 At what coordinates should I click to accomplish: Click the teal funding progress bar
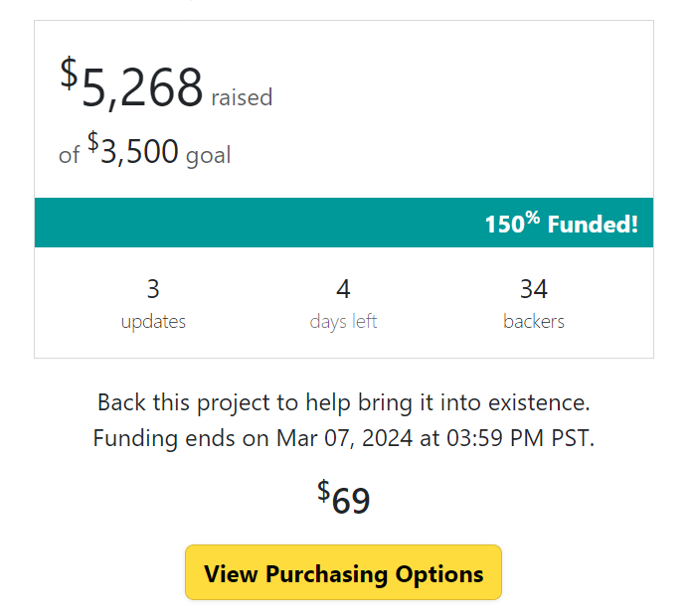point(343,224)
